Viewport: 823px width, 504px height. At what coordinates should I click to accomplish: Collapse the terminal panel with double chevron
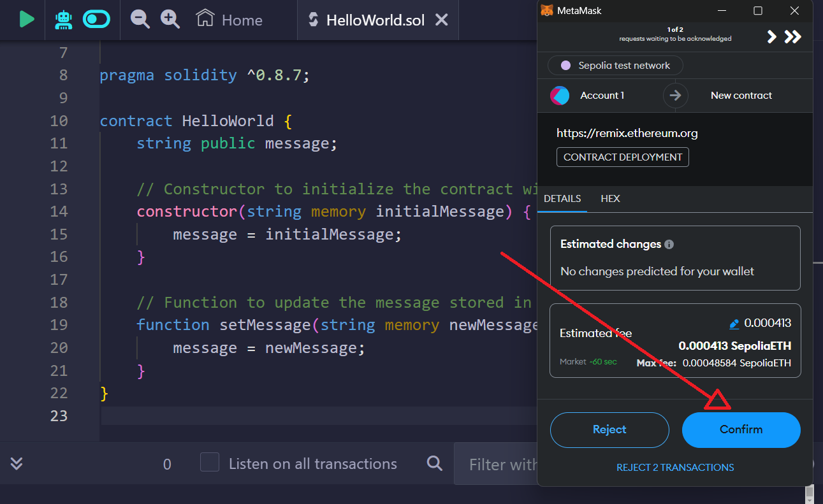coord(17,463)
